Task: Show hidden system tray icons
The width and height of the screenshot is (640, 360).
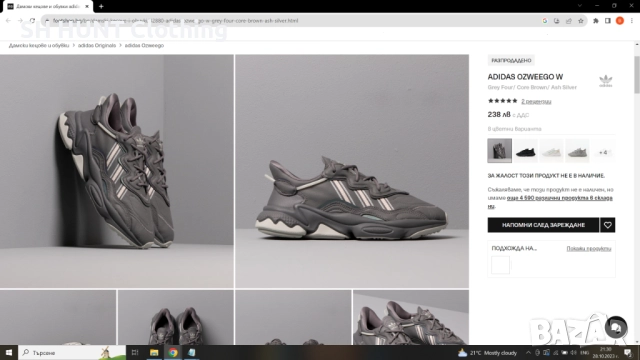Action: (528, 353)
